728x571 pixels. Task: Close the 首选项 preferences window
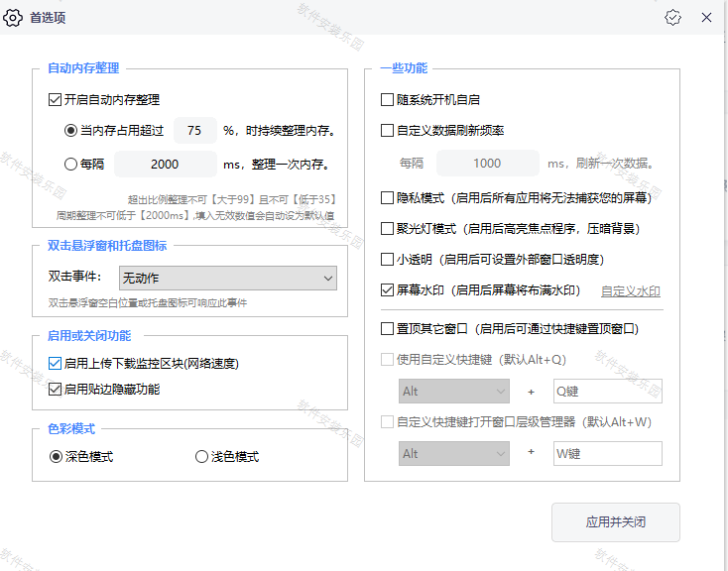pos(706,18)
